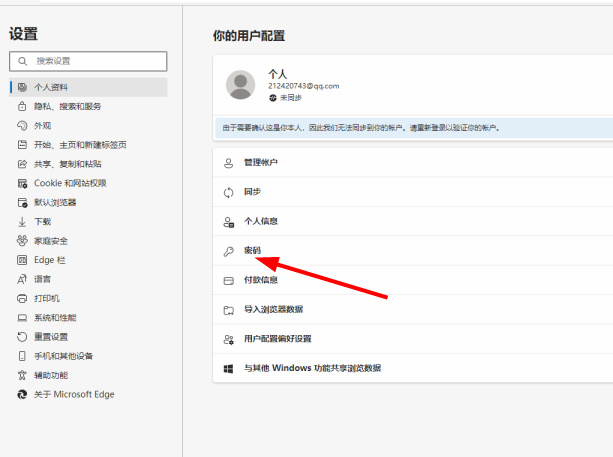Viewport: 613px width, 457px height.
Task: Click the profile avatar picture
Action: 241,85
